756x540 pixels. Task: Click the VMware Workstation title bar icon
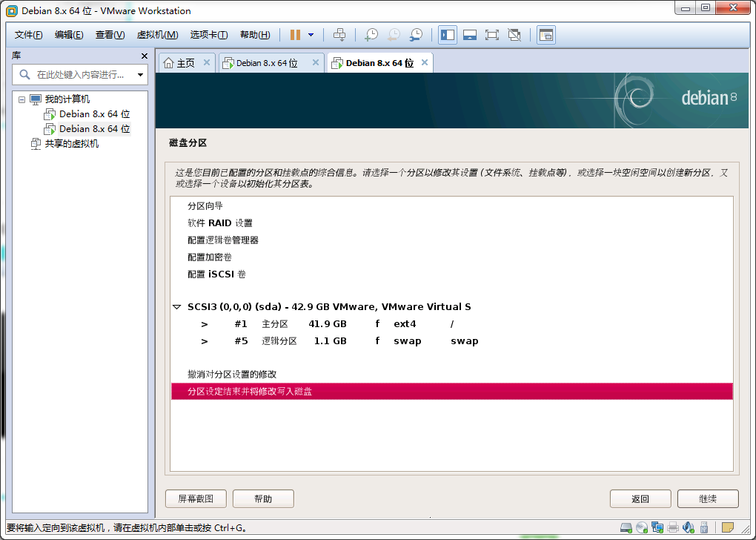coord(12,10)
